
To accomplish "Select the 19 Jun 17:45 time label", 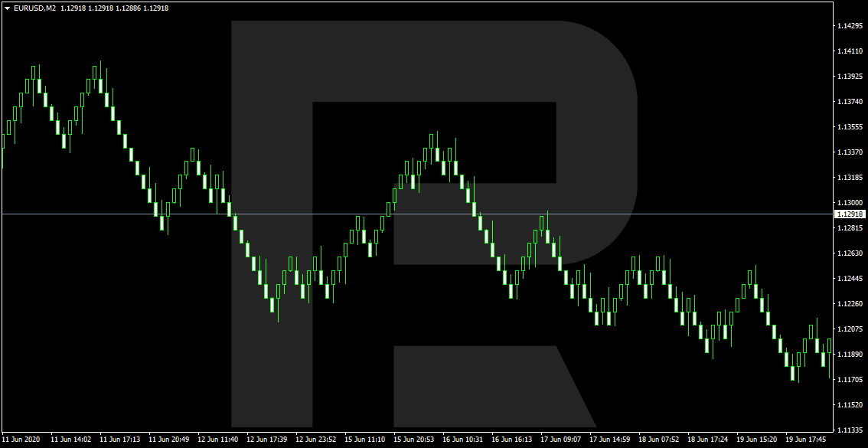I will click(805, 440).
